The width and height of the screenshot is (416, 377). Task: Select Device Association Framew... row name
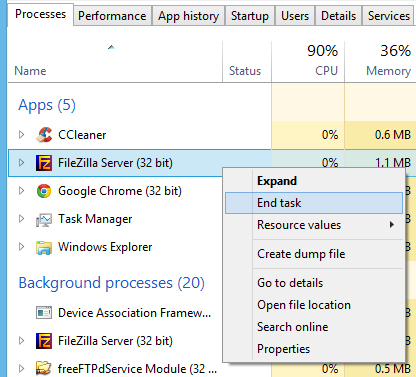click(x=135, y=313)
